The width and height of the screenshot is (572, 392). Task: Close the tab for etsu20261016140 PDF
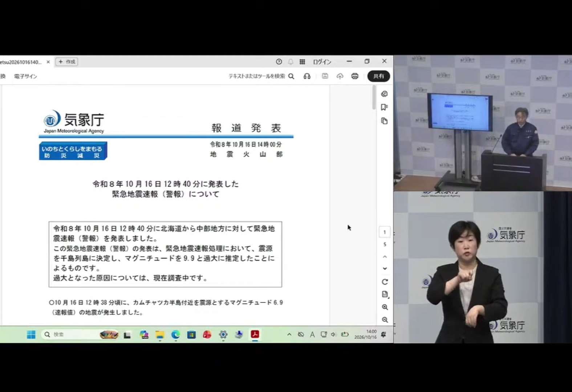pyautogui.click(x=48, y=62)
